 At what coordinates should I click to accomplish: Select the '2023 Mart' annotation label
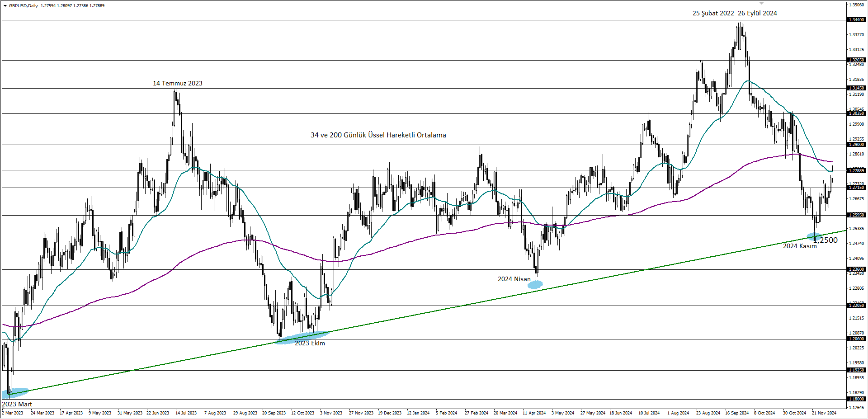17,404
